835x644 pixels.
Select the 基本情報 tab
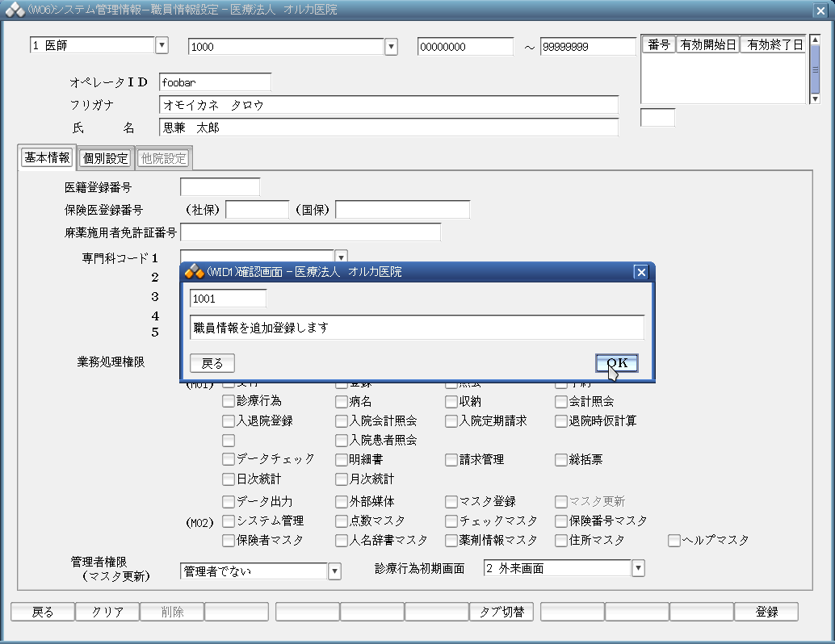(47, 157)
